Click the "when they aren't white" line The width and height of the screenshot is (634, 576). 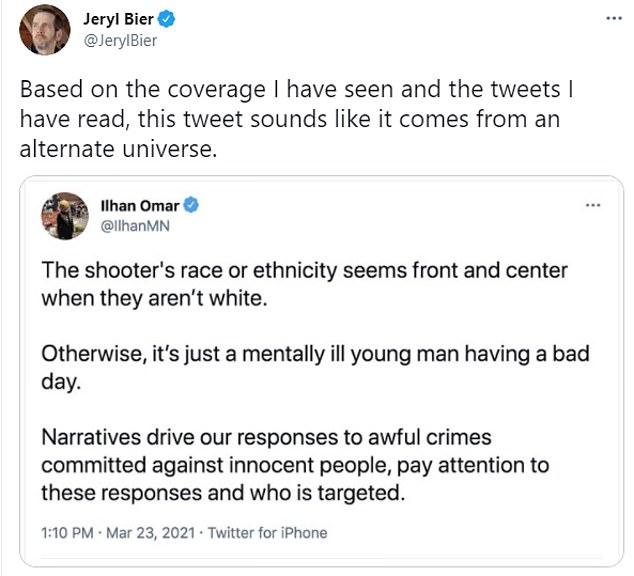pos(154,297)
